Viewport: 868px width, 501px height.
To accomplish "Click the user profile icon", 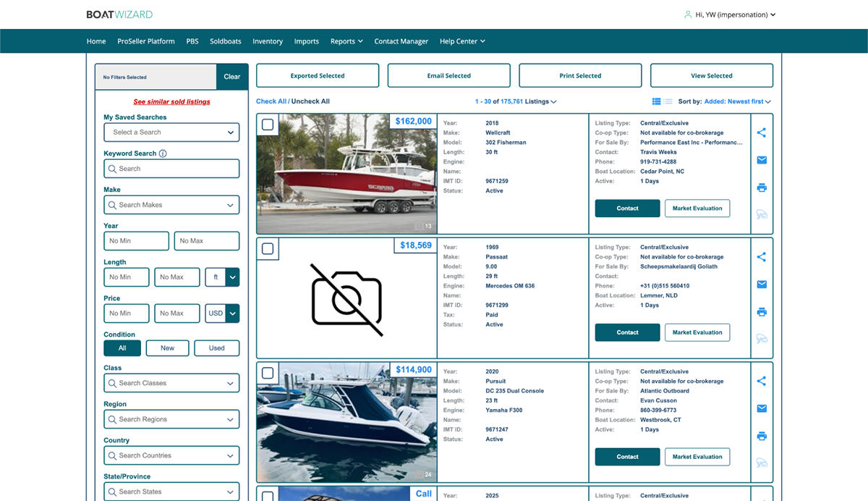I will point(688,14).
